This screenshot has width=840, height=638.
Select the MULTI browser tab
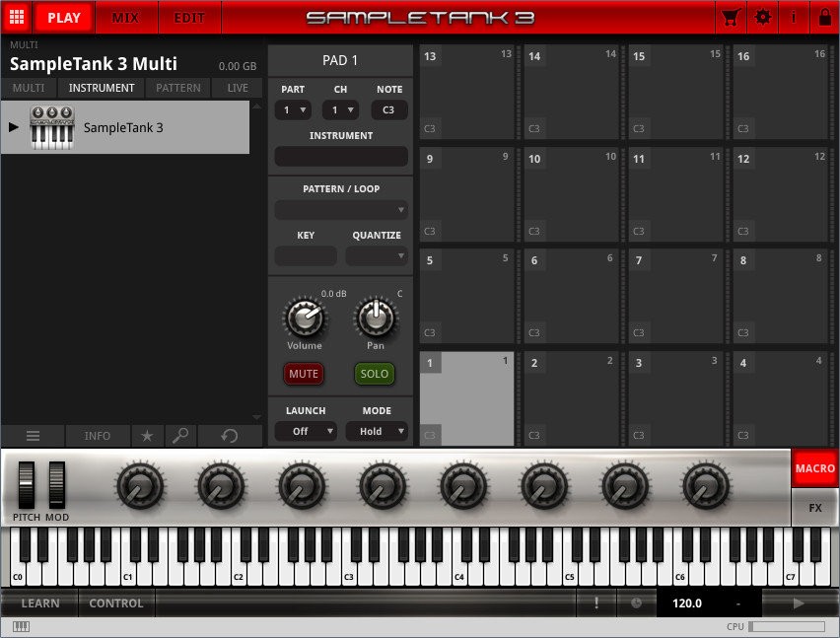(x=29, y=88)
